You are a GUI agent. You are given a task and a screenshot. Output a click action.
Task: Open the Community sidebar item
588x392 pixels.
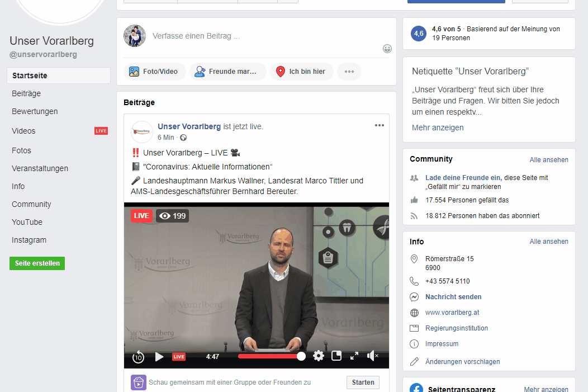(31, 205)
